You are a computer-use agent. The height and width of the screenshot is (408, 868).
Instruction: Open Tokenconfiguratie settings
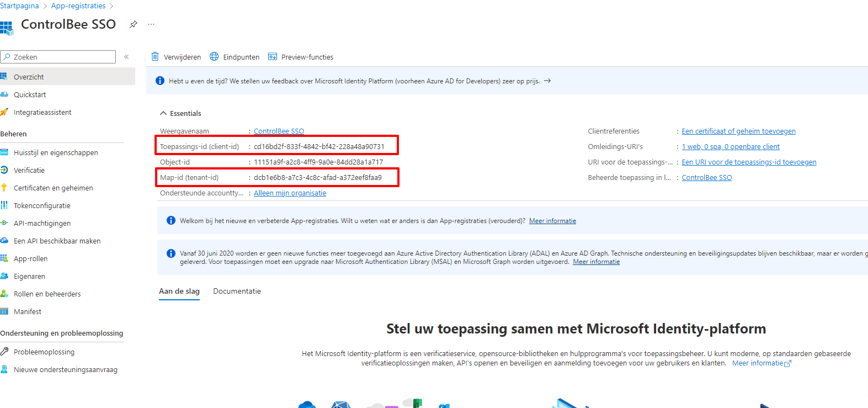(x=42, y=205)
